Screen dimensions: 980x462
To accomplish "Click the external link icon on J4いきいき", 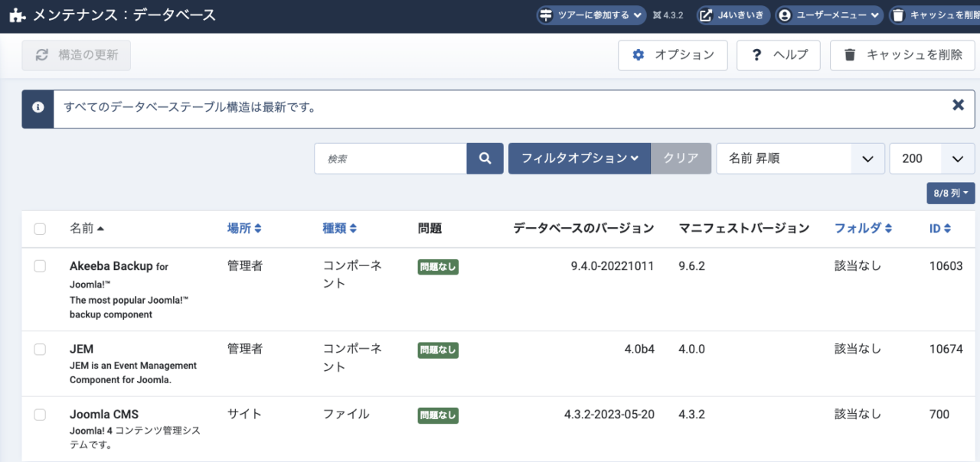I will (707, 15).
